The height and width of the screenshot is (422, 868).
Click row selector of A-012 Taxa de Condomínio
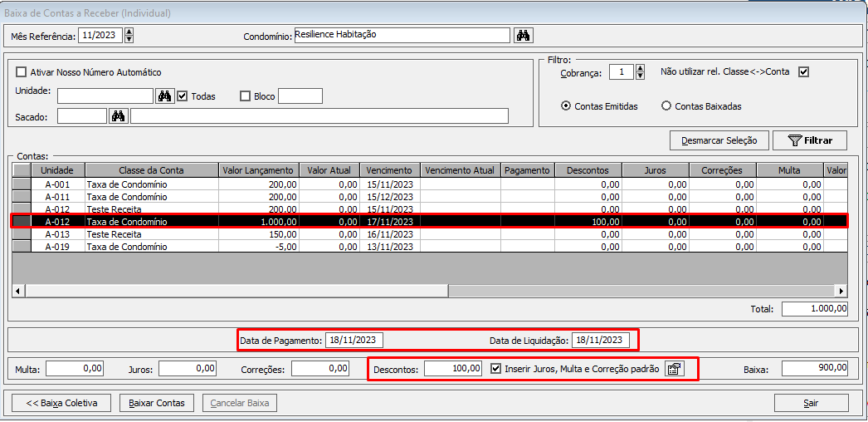22,222
